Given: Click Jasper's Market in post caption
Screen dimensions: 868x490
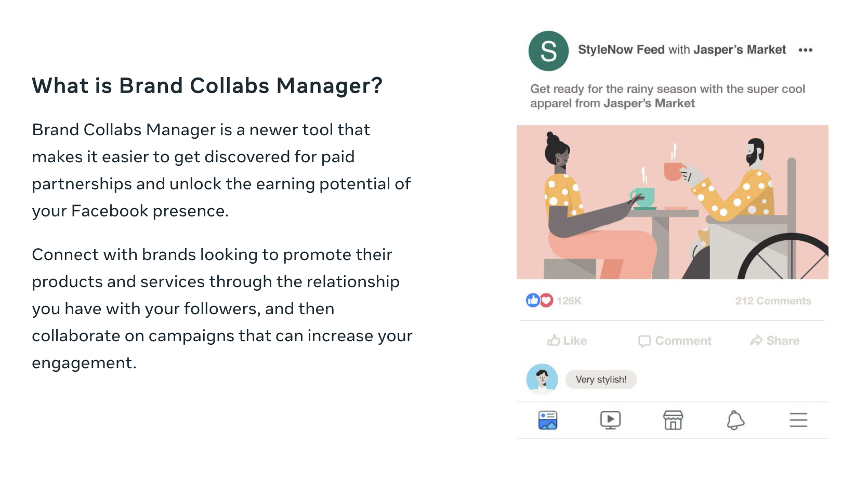Looking at the screenshot, I should 649,103.
